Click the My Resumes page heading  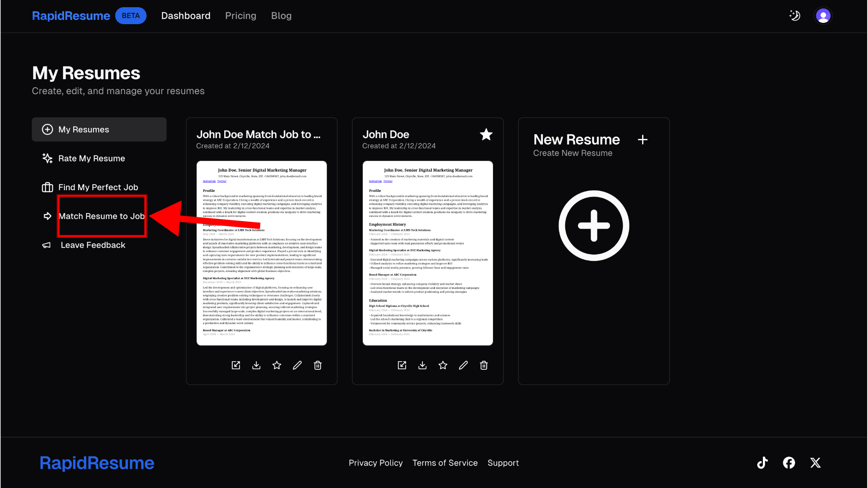[86, 73]
